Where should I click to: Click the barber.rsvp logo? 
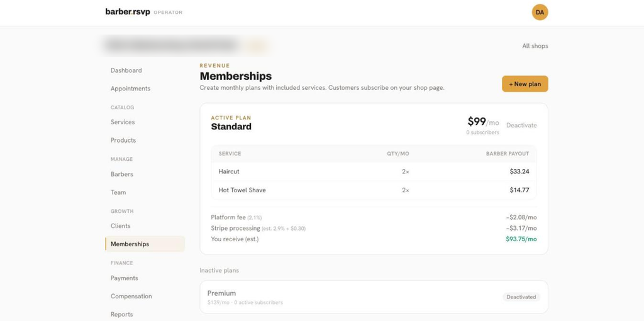click(x=128, y=12)
